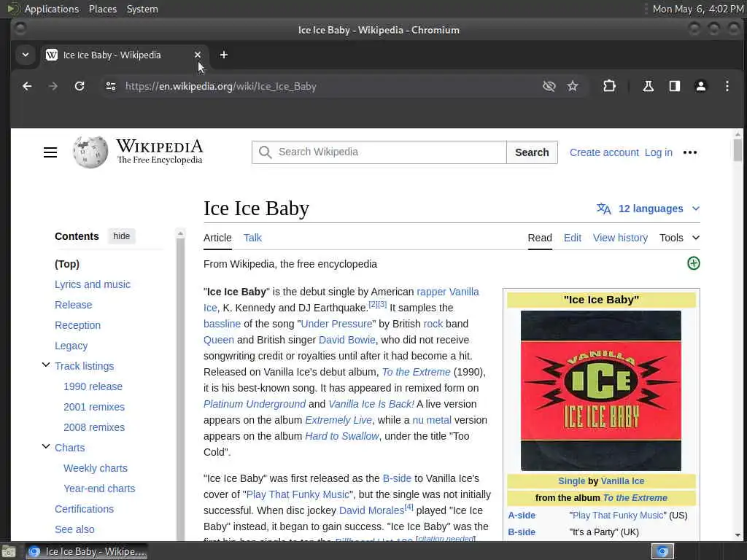Reload the page with the refresh icon

[80, 86]
